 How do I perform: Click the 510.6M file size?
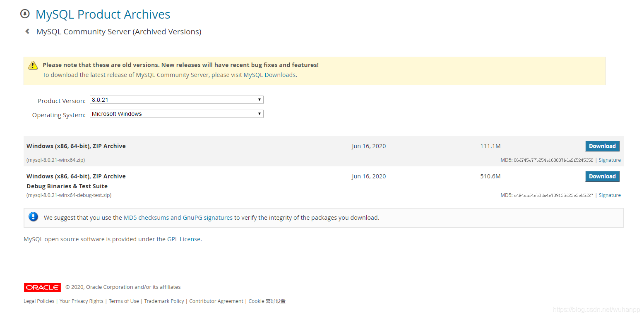pos(490,176)
